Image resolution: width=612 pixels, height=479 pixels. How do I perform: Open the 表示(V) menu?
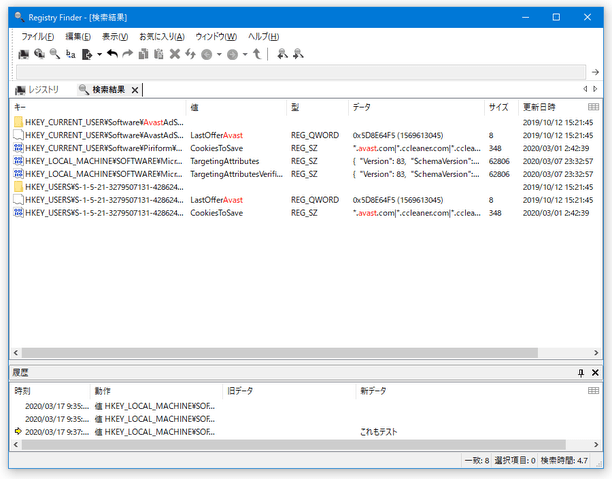click(x=115, y=37)
